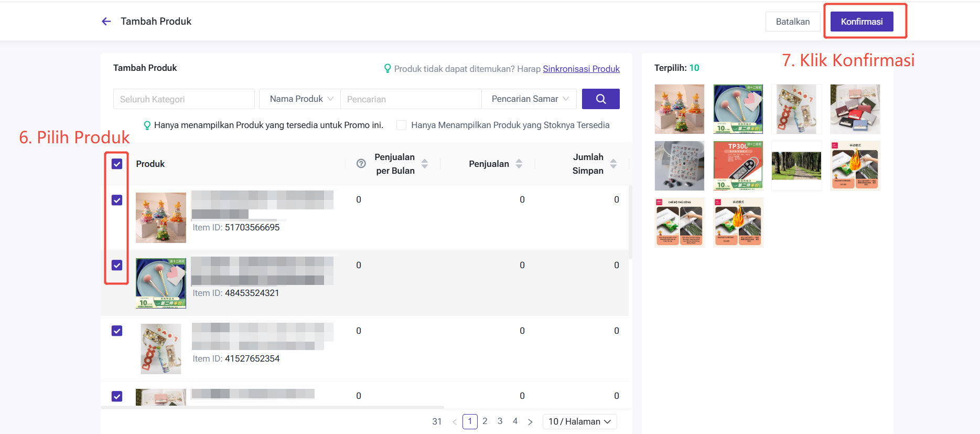Click the help icon near Penjualan per Bulan
Viewport: 980px width, 434px height.
(361, 164)
